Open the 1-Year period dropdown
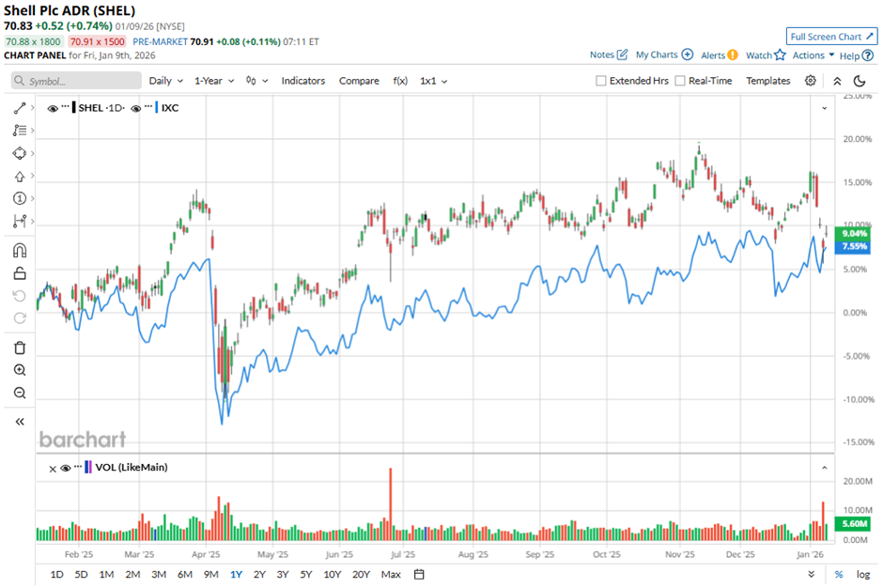The image size is (883, 588). point(214,81)
